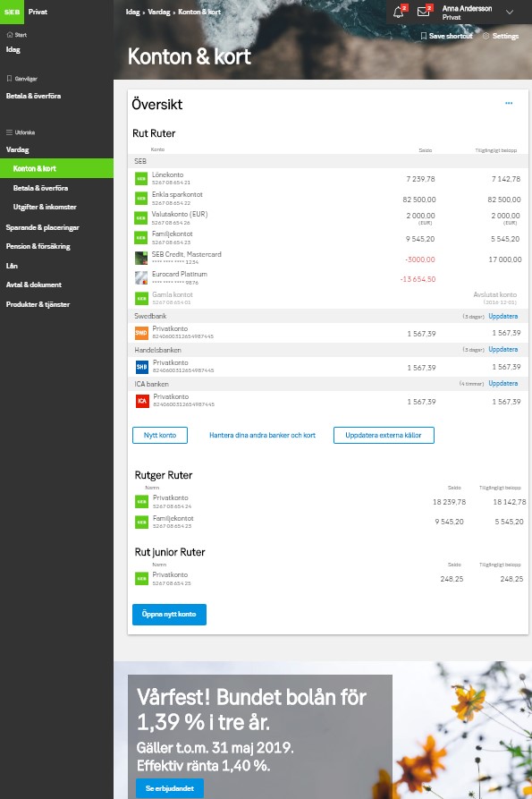Viewport: 532px width, 799px height.
Task: Click the balance 18 239,78
Action: tap(449, 502)
